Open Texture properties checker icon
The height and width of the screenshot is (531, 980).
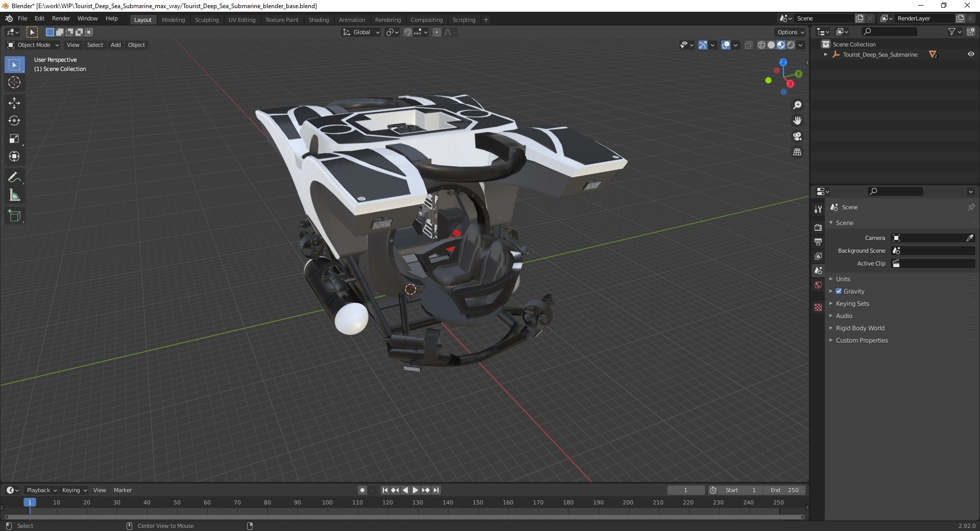(x=818, y=307)
